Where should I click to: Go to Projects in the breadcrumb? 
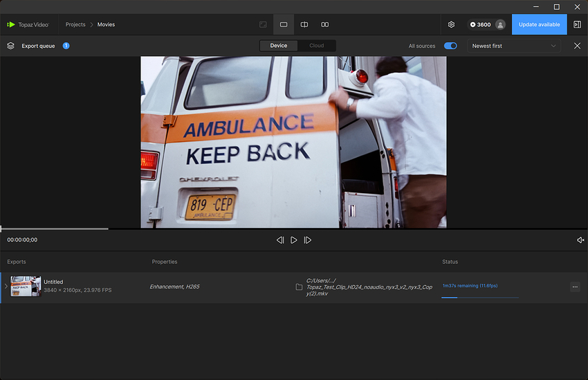(x=75, y=24)
